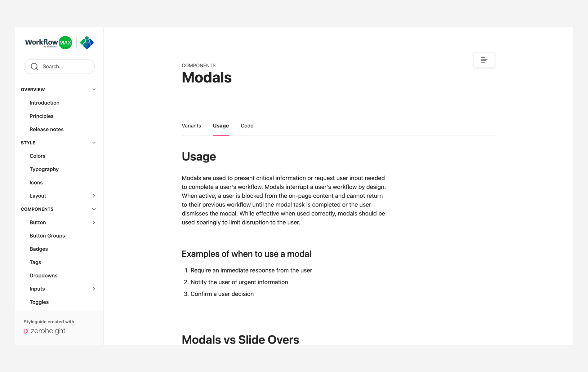Switch to the Variants tab
Viewport: 588px width, 372px height.
point(191,126)
